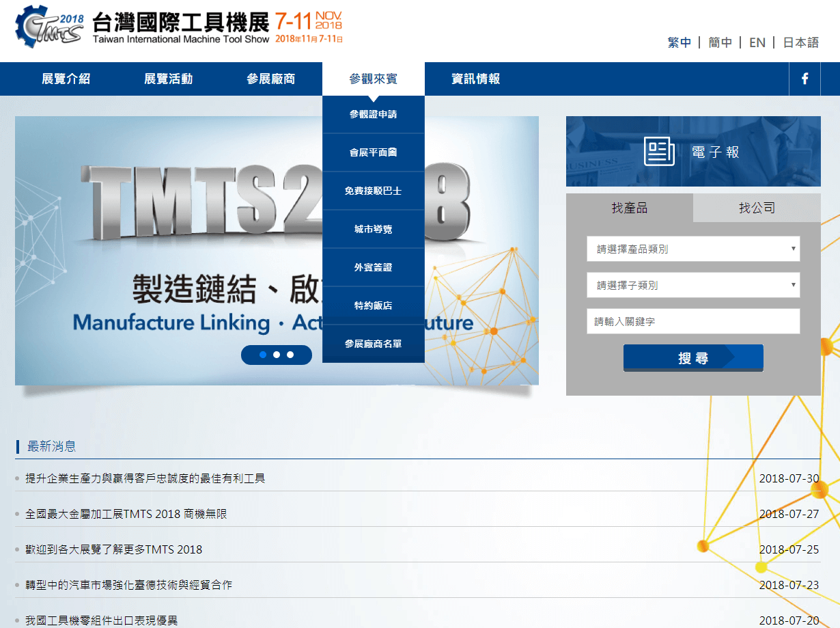Open the 參展廠商名單 submenu entry

tap(373, 344)
